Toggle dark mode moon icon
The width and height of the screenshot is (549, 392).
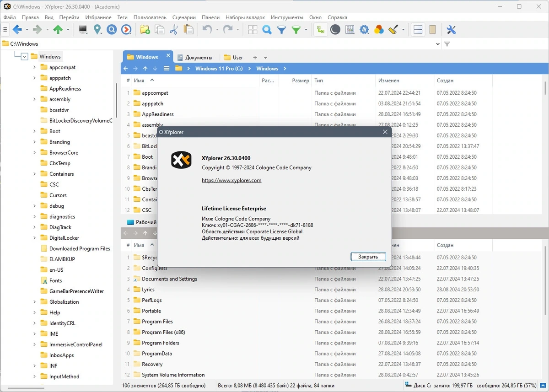(335, 30)
